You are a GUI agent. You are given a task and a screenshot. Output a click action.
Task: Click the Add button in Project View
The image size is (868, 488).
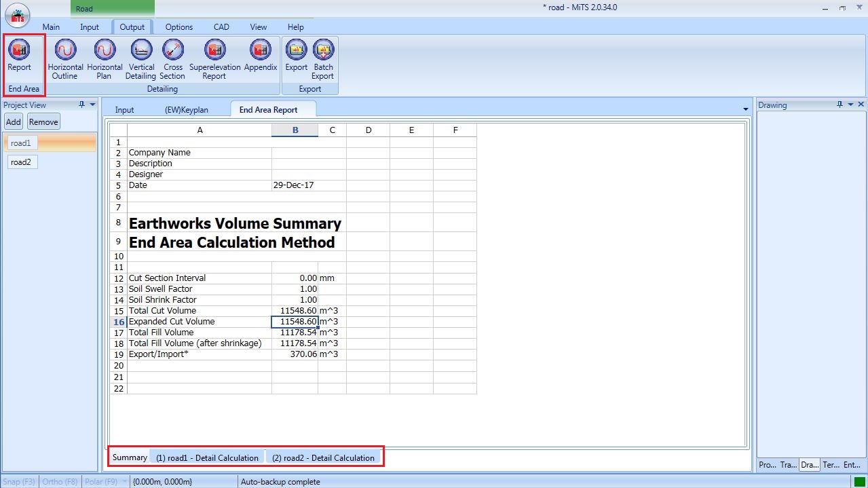pyautogui.click(x=14, y=122)
